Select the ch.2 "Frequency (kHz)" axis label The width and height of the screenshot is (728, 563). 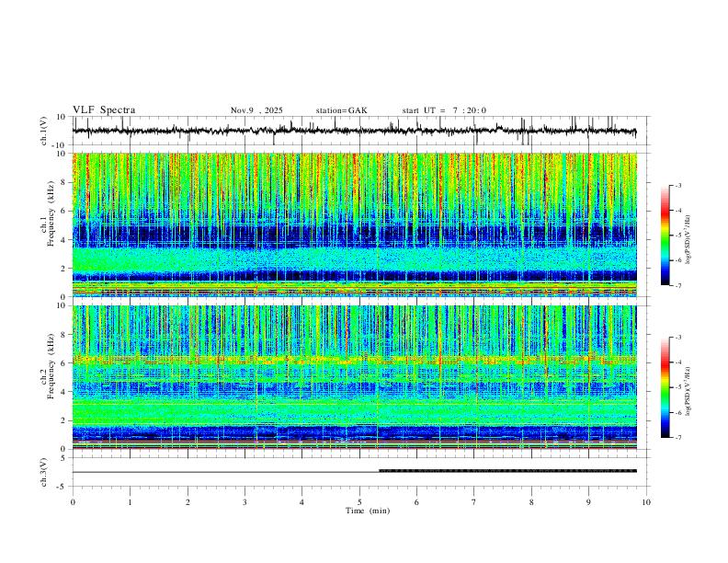[x=51, y=366]
